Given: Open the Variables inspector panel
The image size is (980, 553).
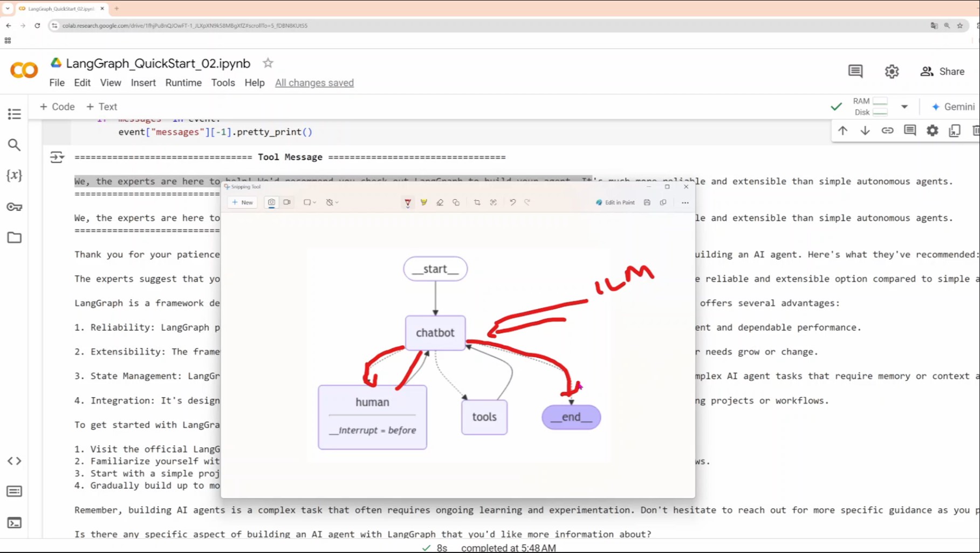Looking at the screenshot, I should 15,175.
